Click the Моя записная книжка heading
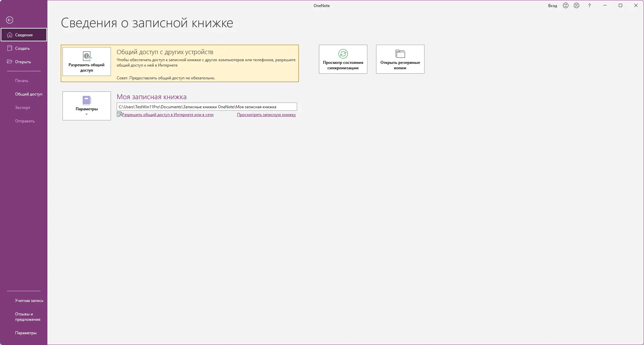 point(152,97)
